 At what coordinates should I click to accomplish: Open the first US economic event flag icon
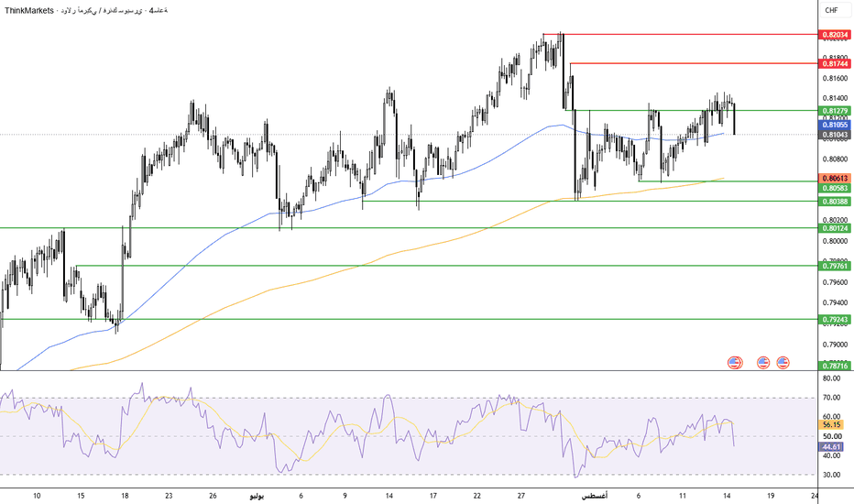(735, 362)
